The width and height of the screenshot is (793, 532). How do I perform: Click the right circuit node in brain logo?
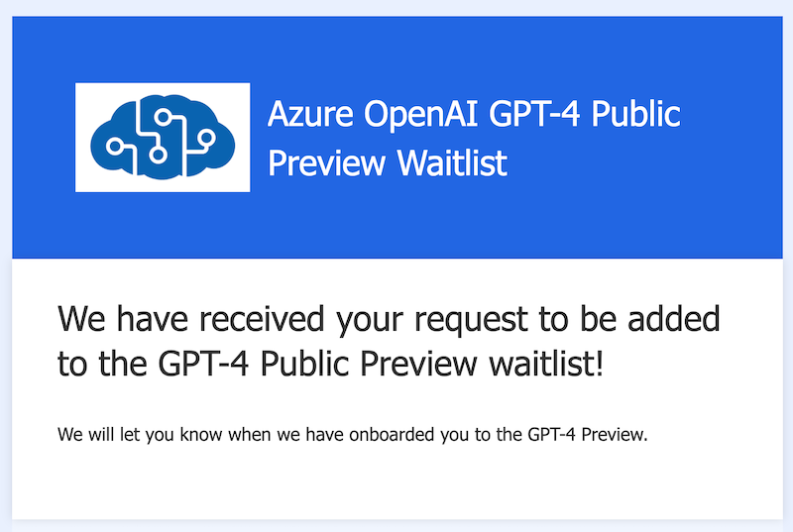(x=206, y=137)
